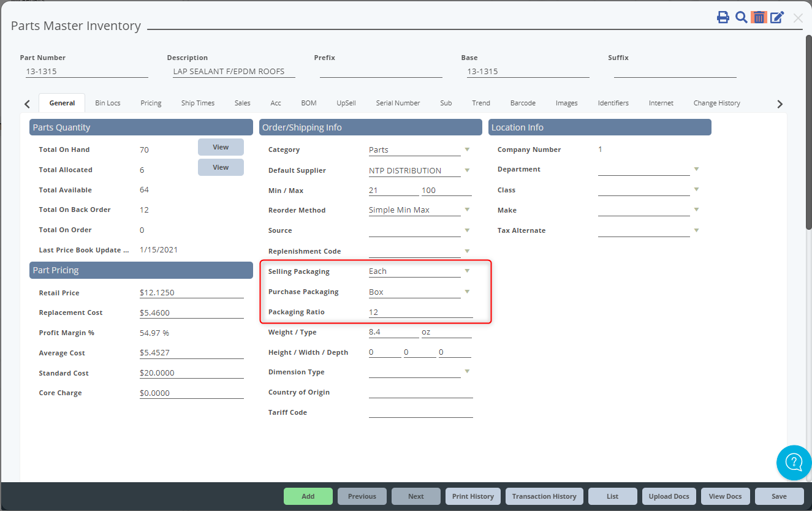This screenshot has width=812, height=511.
Task: Open the Identifiers tab
Action: [613, 103]
